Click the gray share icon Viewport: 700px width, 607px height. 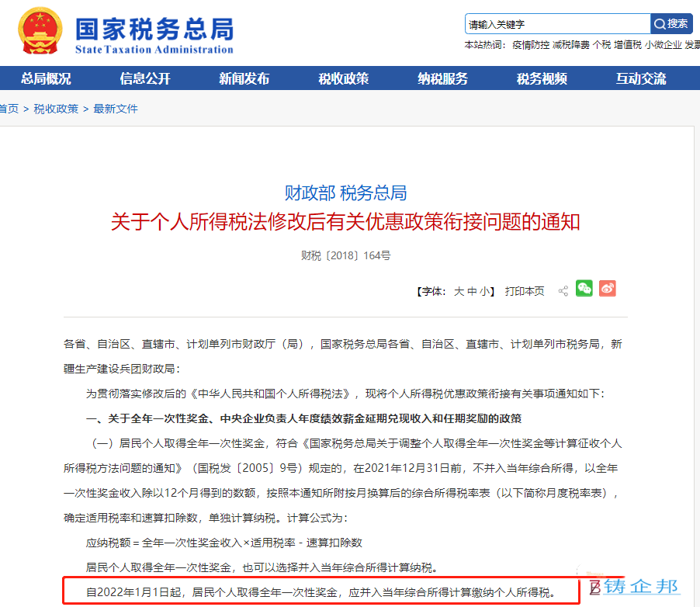[563, 291]
